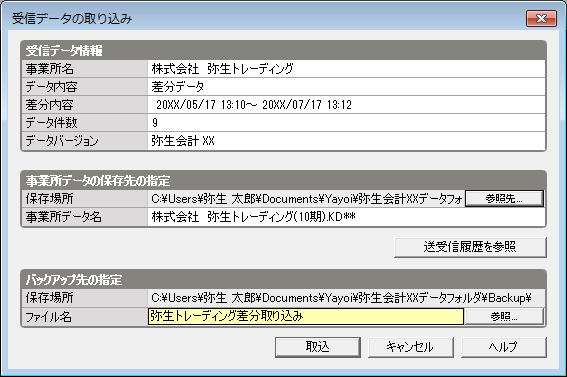Click the 事業所データ名 row label
Image resolution: width=567 pixels, height=377 pixels.
pyautogui.click(x=63, y=217)
